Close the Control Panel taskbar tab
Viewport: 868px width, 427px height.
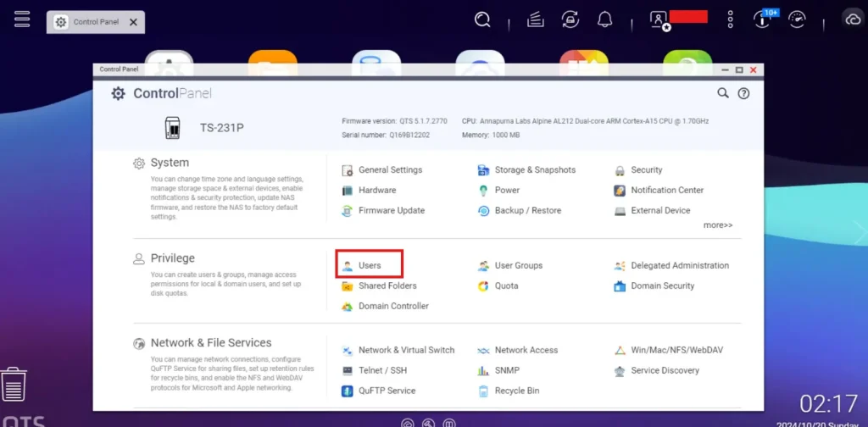coord(133,22)
